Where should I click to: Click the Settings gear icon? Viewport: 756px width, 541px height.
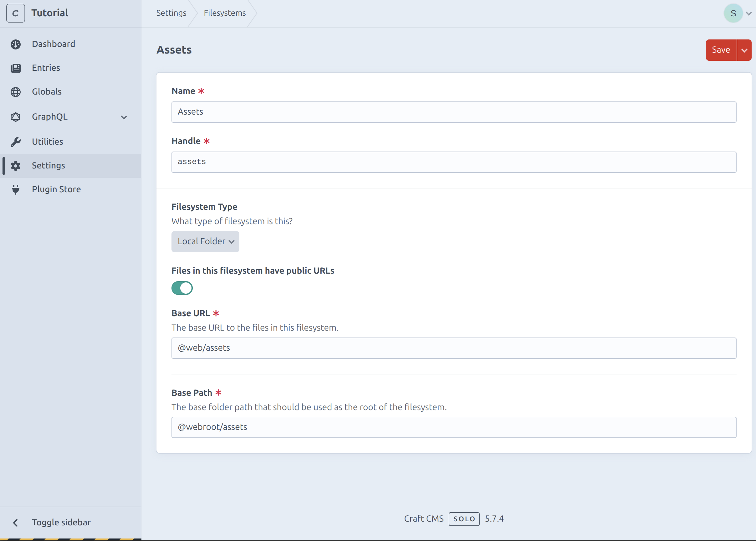[16, 165]
